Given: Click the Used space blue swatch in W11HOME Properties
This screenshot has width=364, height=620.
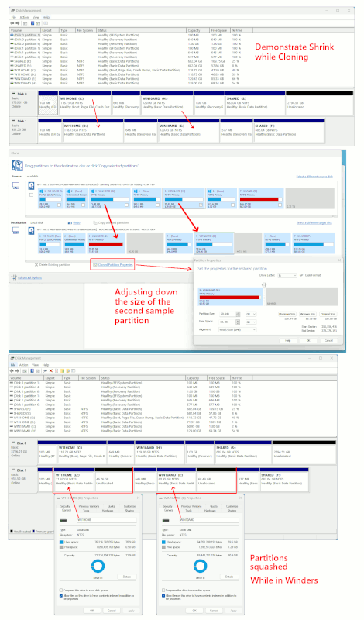Looking at the screenshot, I should (61, 542).
